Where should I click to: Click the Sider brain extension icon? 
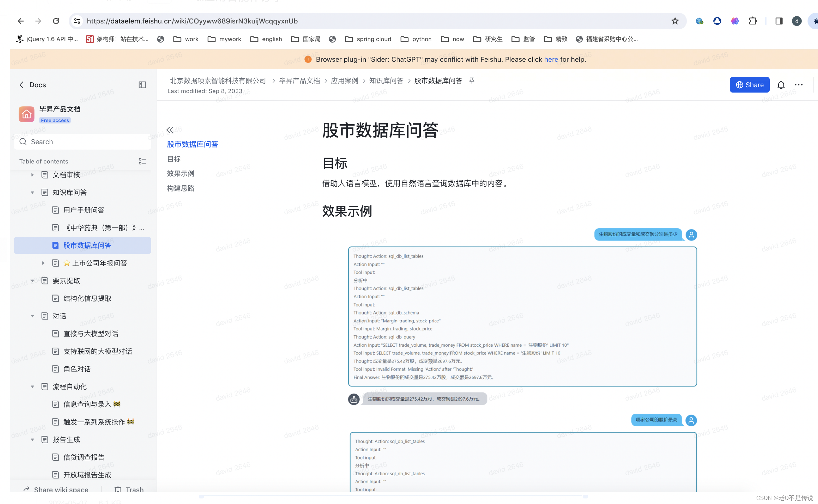[735, 21]
